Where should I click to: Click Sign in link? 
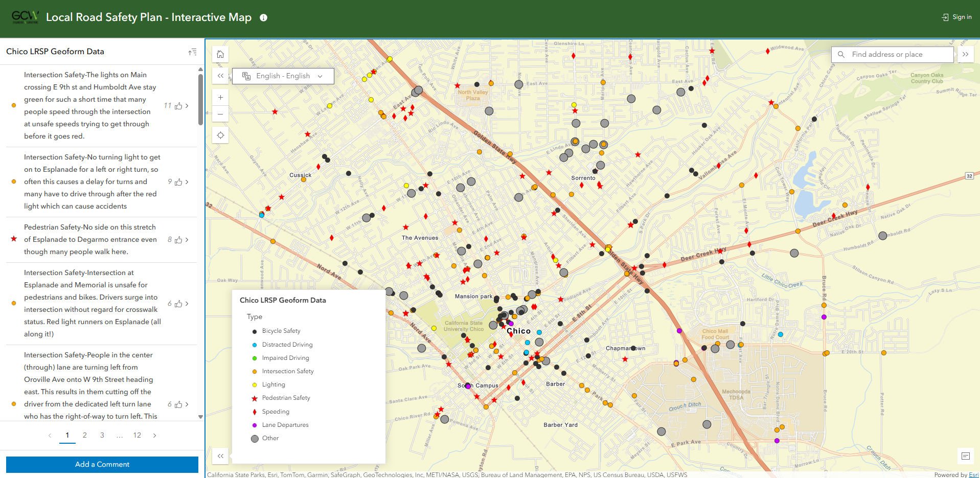[957, 17]
